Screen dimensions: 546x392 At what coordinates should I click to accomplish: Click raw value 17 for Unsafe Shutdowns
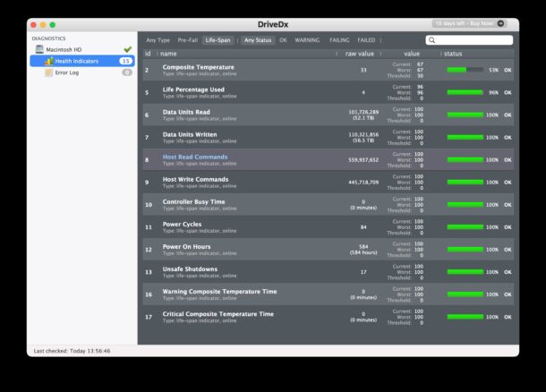[363, 272]
